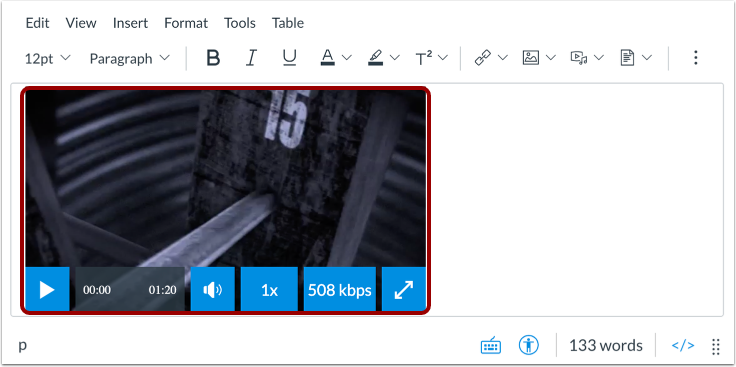This screenshot has height=367, width=736.
Task: Expand the highlight color options arrow
Action: point(395,58)
